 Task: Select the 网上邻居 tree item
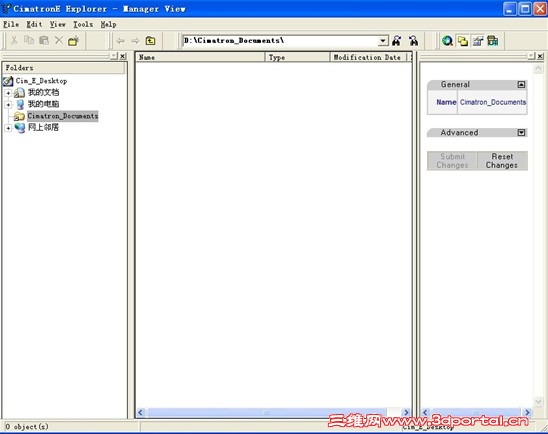point(43,128)
